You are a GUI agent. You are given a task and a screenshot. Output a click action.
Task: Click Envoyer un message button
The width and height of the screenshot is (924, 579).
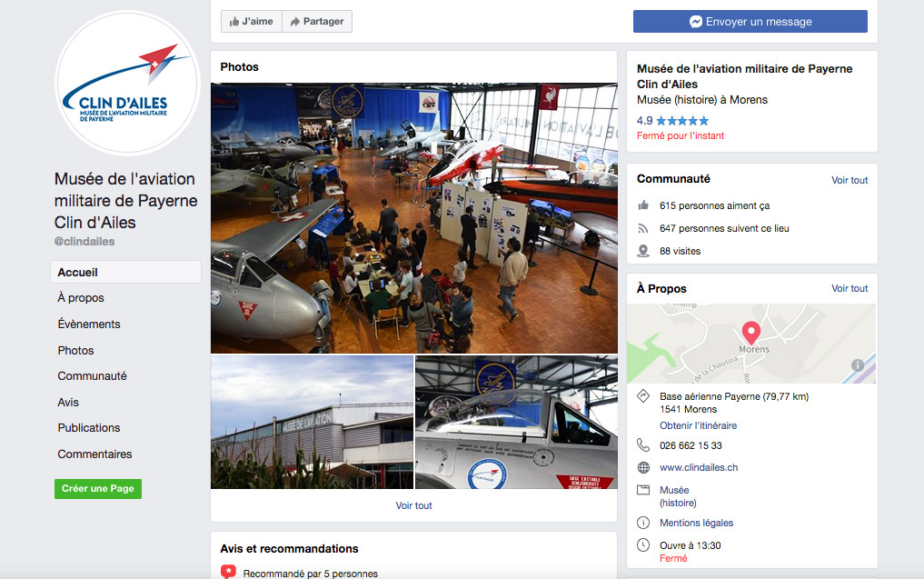(x=750, y=21)
